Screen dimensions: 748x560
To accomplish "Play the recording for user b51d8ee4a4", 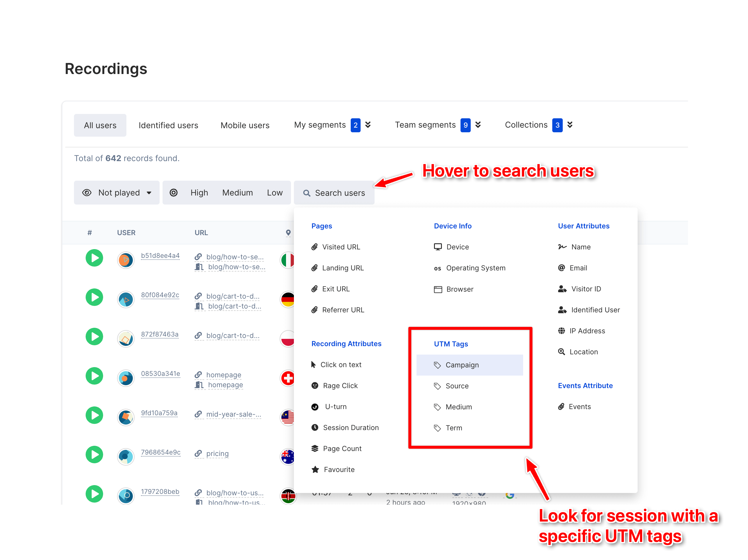I will click(x=94, y=258).
